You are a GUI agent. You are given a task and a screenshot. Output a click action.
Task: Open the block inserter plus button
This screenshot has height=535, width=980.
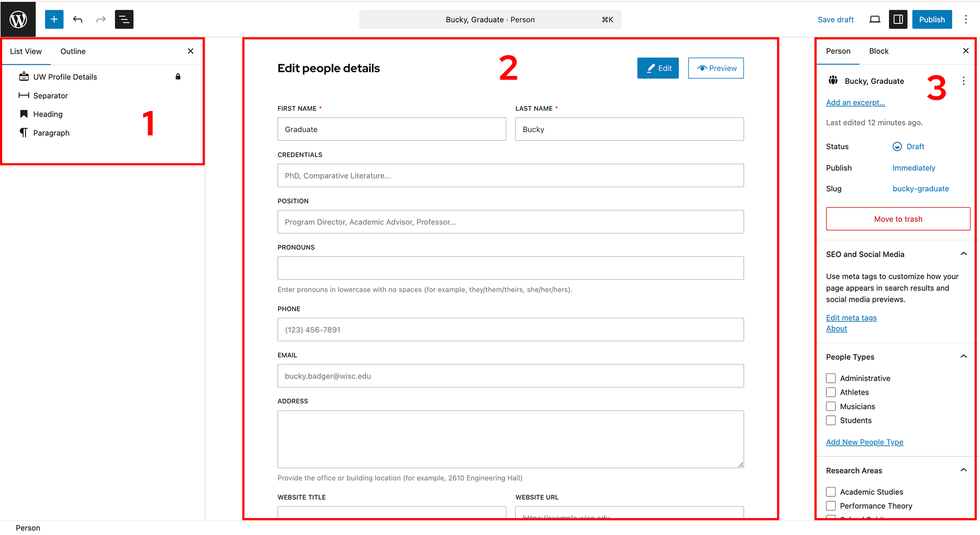54,20
